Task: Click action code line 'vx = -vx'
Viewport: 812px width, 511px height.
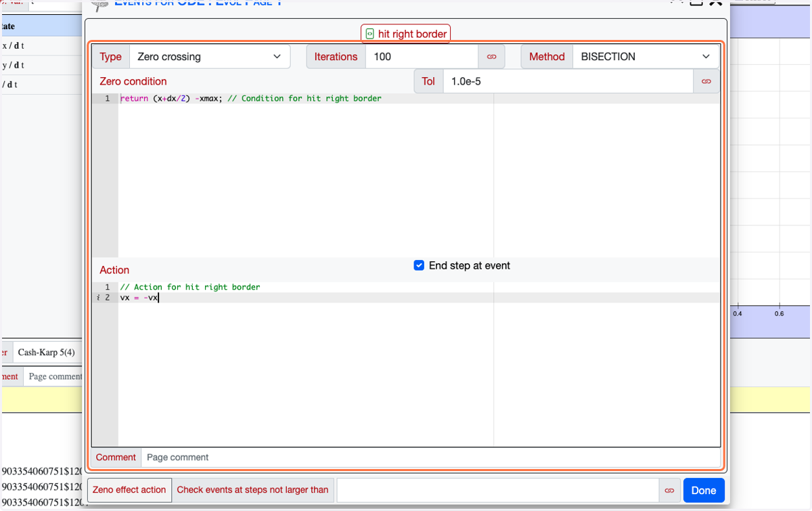Action: (139, 298)
